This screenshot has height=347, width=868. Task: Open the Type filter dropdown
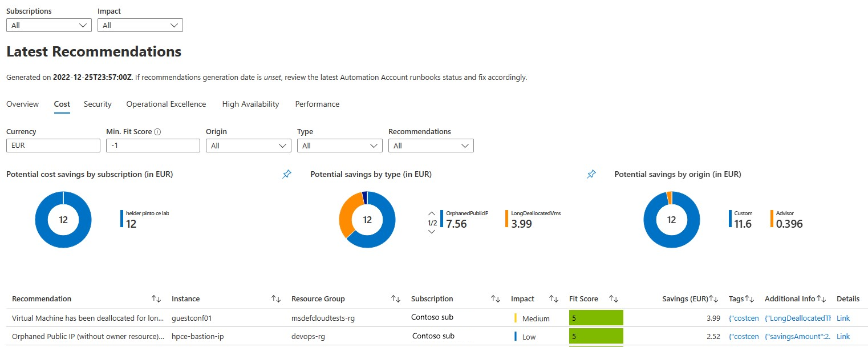(x=339, y=145)
